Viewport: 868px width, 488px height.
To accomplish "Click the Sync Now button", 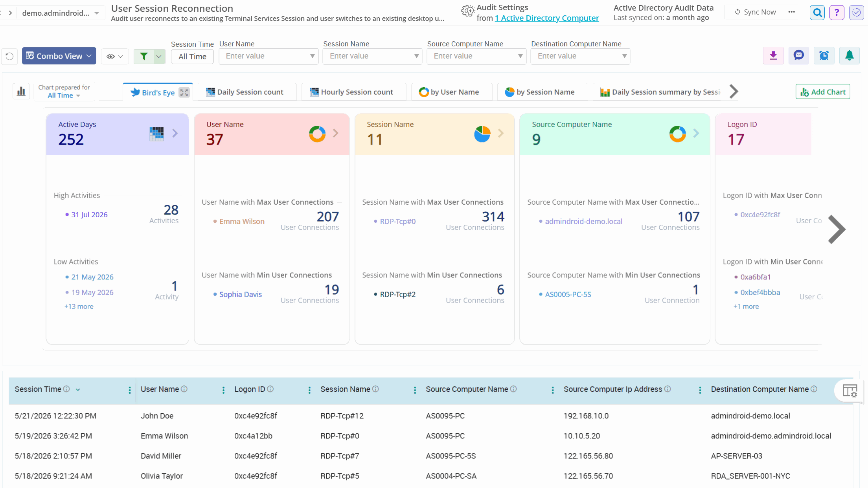I will pyautogui.click(x=755, y=12).
